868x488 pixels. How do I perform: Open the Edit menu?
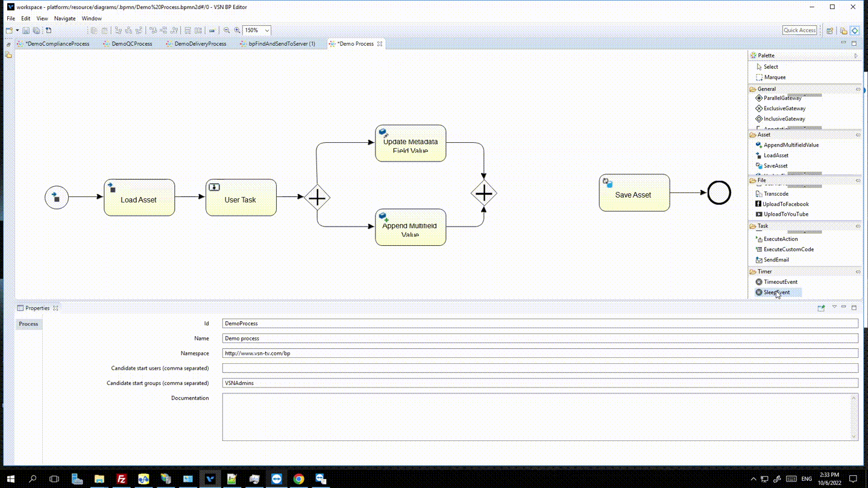[x=26, y=19]
